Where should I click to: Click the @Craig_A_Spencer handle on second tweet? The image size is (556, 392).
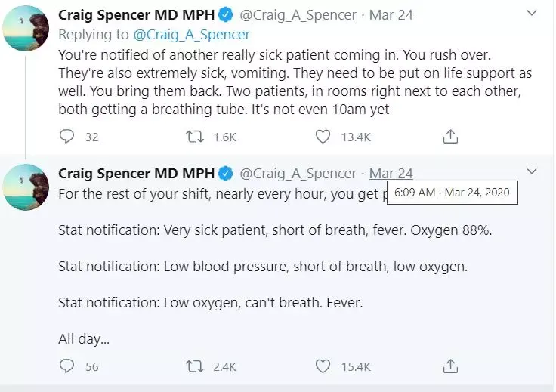tap(298, 174)
